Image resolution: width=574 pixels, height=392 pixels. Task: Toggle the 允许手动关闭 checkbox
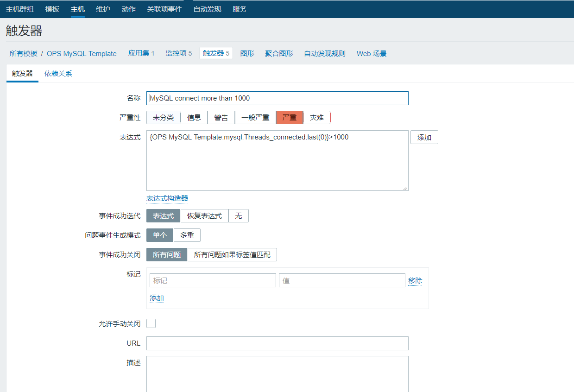(151, 323)
